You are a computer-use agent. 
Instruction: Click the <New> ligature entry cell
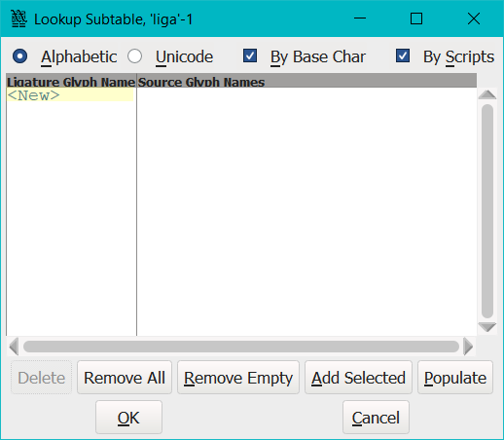coord(70,95)
